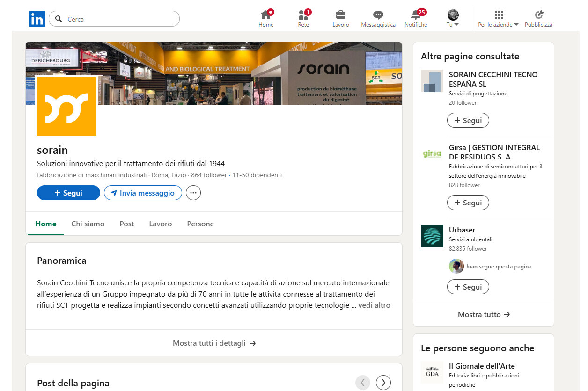Switch to the Post tab
The image size is (588, 391).
[x=127, y=224]
